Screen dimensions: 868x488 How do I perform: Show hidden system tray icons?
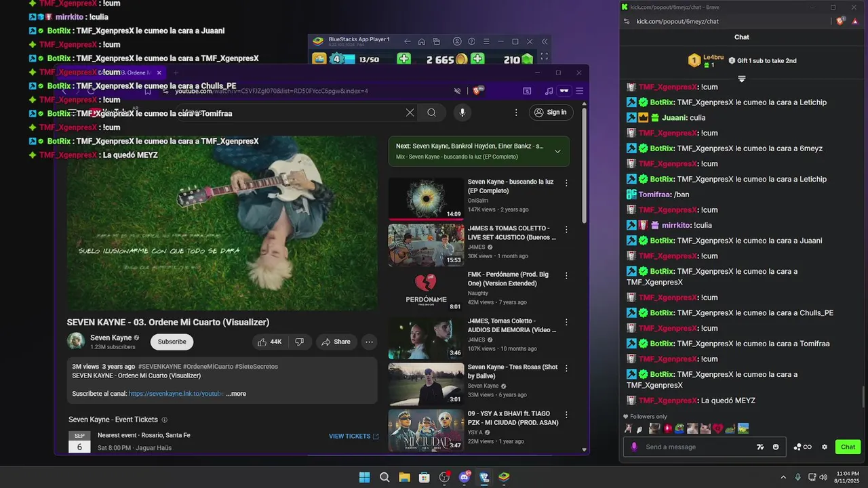(783, 477)
